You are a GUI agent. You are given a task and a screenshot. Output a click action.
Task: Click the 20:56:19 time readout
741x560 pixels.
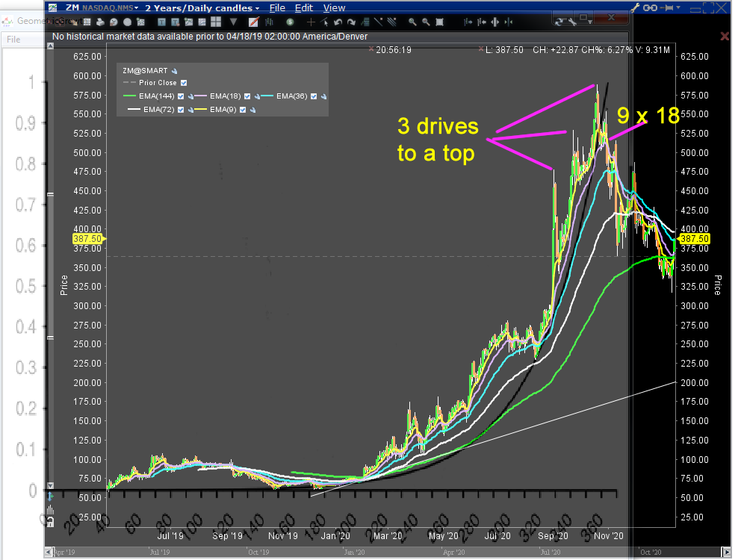[x=393, y=50]
